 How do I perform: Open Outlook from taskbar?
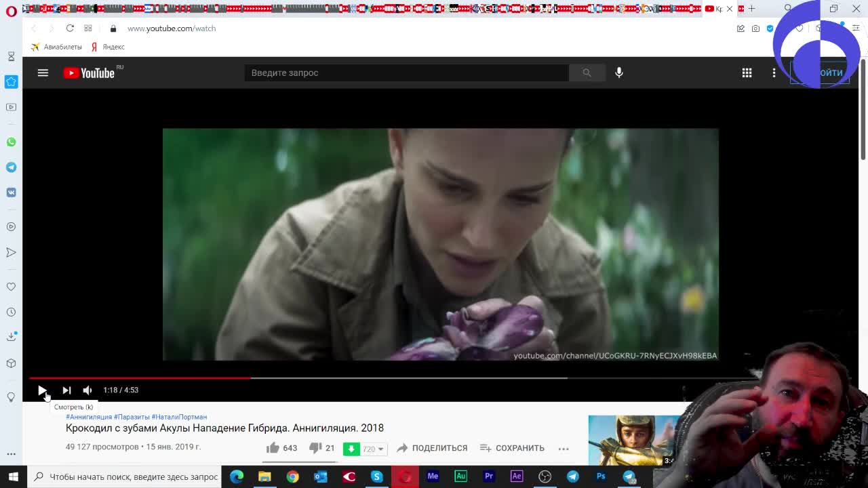coord(321,476)
